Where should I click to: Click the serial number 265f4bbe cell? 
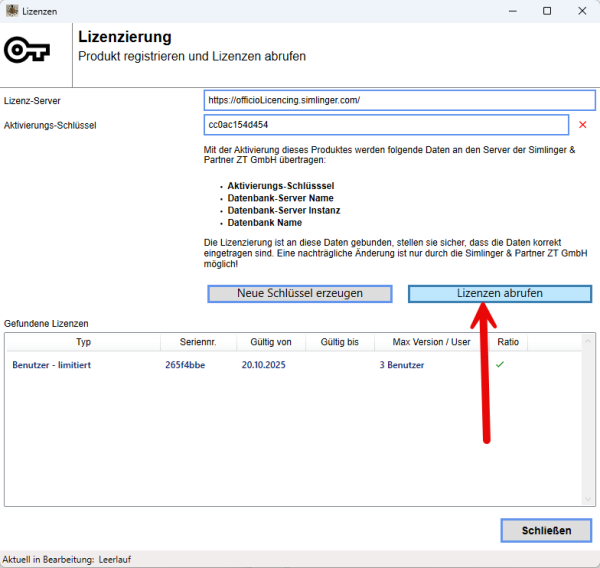(x=185, y=365)
